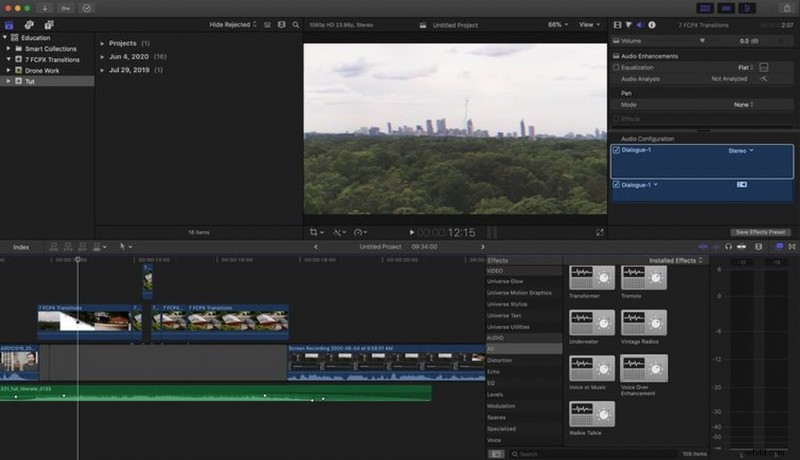Open the enhancements magic wand menu
Image resolution: width=800 pixels, height=460 pixels.
(339, 233)
